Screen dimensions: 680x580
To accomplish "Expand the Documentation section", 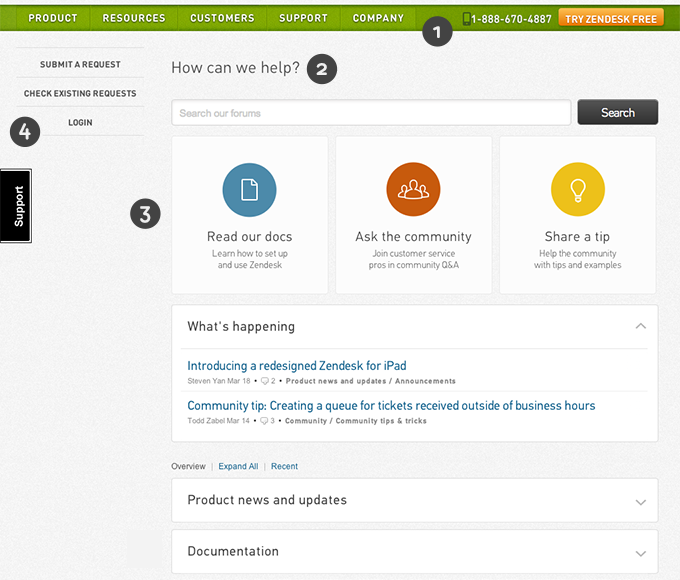I will coord(640,553).
